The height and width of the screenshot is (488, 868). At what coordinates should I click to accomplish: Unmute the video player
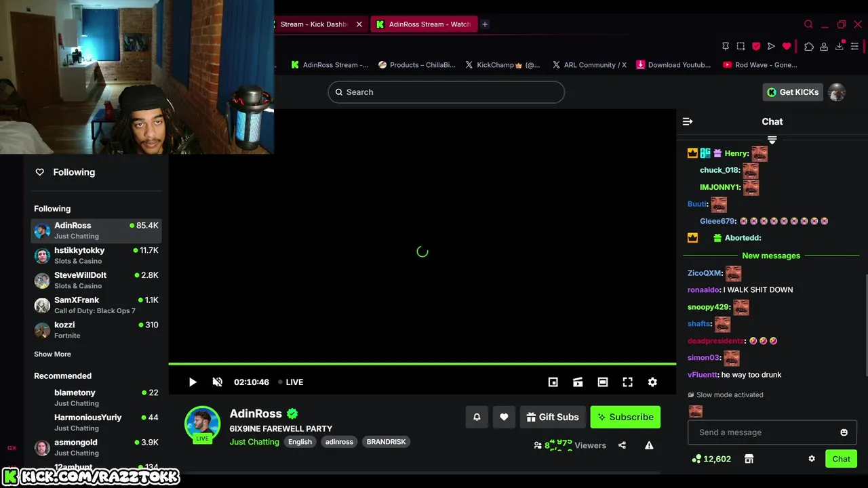217,382
